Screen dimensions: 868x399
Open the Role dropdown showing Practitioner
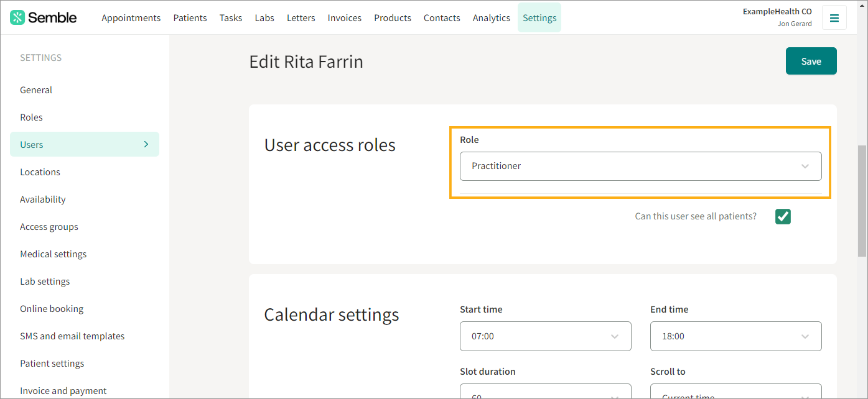[640, 166]
